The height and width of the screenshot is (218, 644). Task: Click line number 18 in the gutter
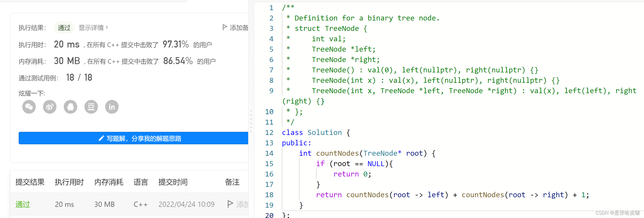tap(269, 195)
